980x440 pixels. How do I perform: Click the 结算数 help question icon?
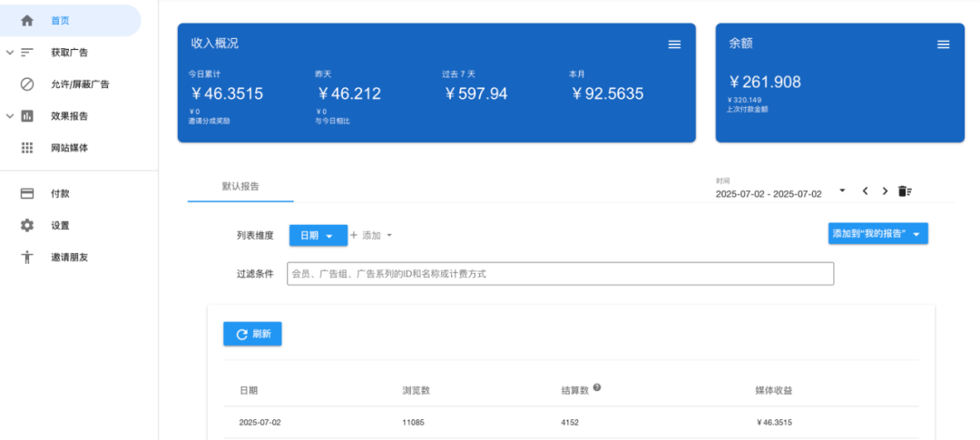pos(597,387)
